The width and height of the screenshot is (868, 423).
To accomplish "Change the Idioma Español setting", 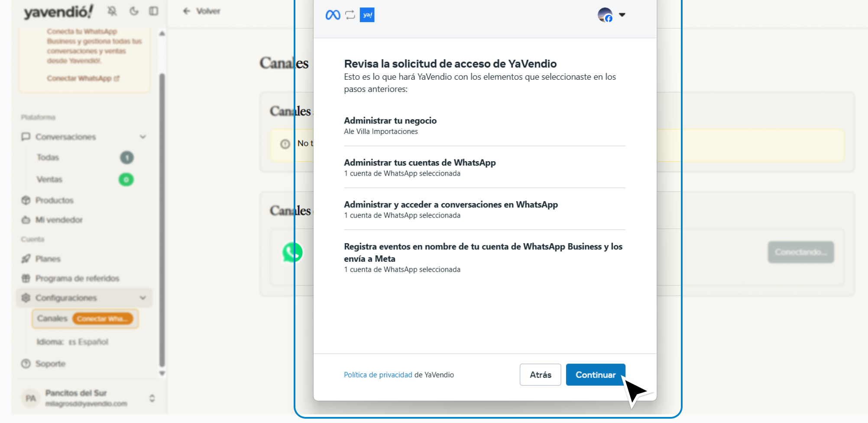I will click(x=72, y=342).
